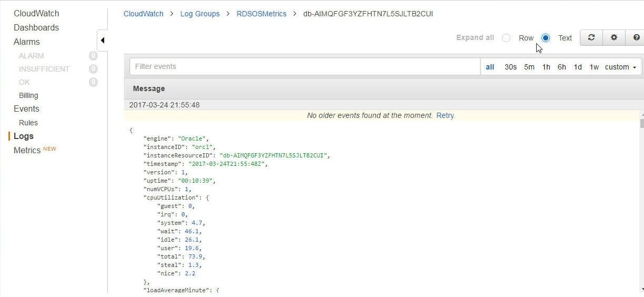644x297 pixels.
Task: Go to CloudWatch breadcrumb link
Action: [144, 14]
